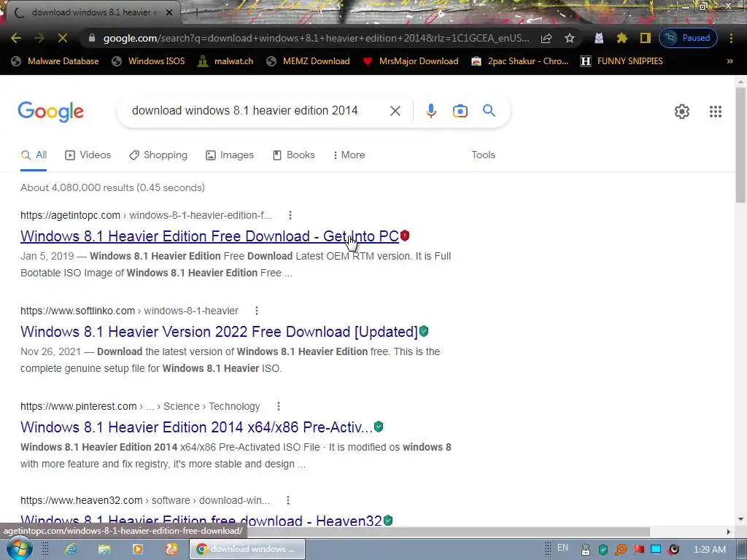This screenshot has width=747, height=560.
Task: Open result options for pinterest.com
Action: [279, 406]
